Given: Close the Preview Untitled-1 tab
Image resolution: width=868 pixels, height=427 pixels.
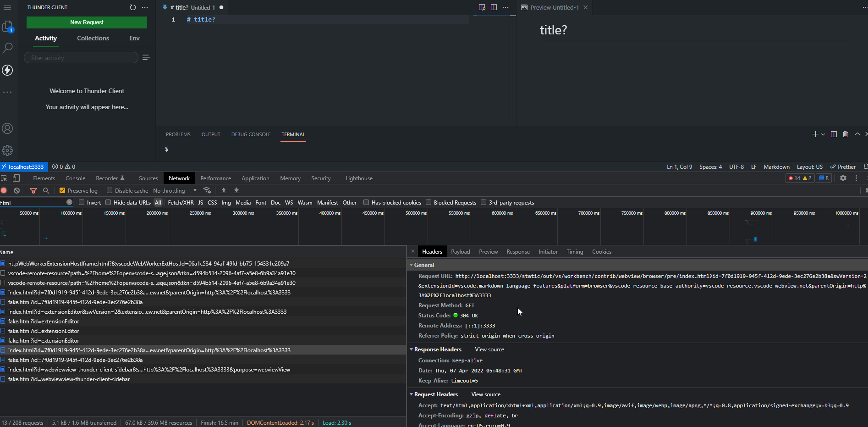Looking at the screenshot, I should click(x=586, y=7).
